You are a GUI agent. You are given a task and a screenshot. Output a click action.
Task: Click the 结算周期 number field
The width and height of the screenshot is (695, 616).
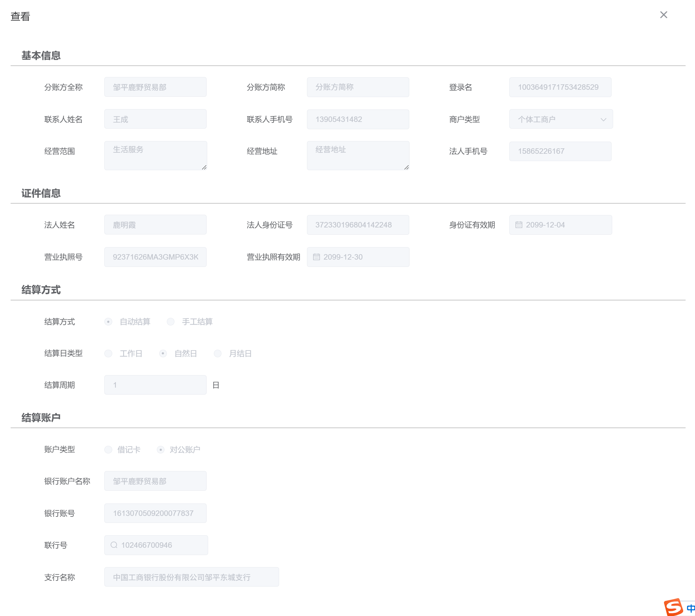[155, 385]
